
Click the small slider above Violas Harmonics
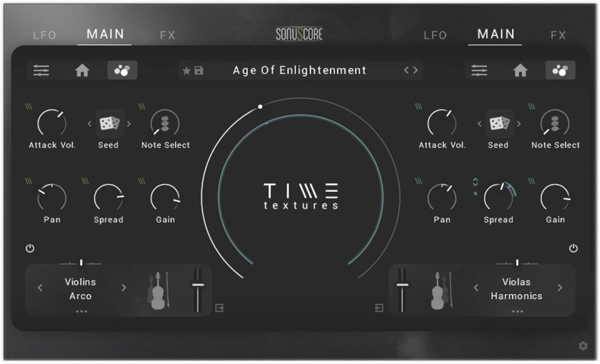(x=517, y=263)
